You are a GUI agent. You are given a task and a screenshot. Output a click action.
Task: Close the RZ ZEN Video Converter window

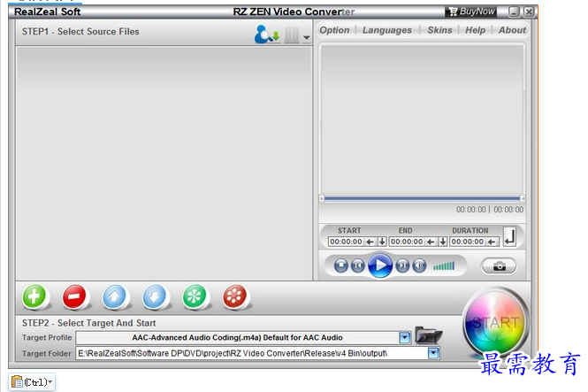529,12
